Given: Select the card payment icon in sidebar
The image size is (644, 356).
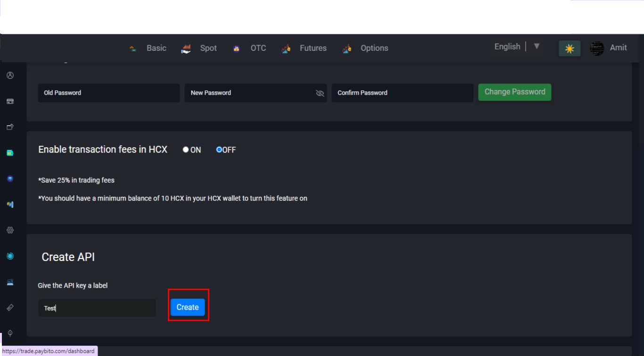Looking at the screenshot, I should coord(10,101).
